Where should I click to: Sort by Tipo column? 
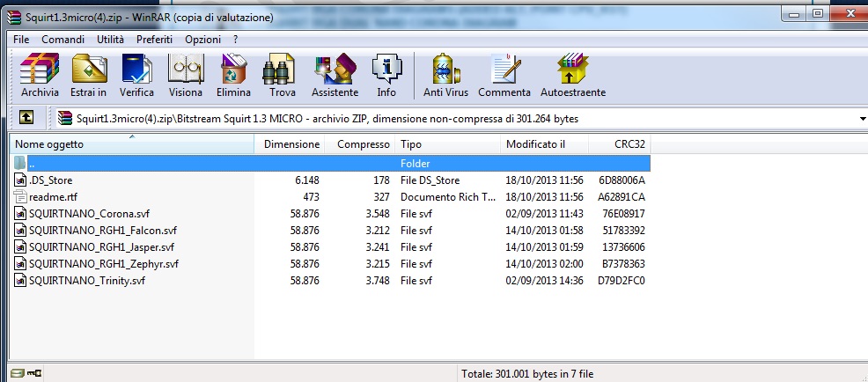pos(448,144)
